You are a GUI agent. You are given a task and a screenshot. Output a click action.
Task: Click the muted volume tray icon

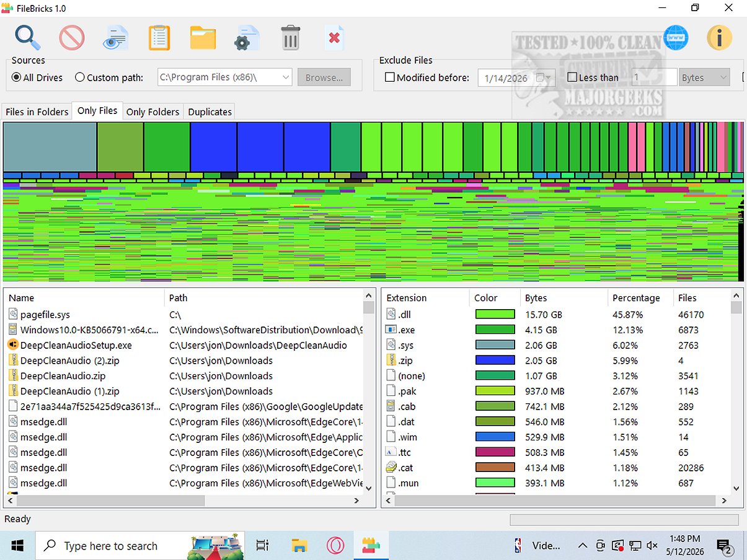tap(652, 546)
